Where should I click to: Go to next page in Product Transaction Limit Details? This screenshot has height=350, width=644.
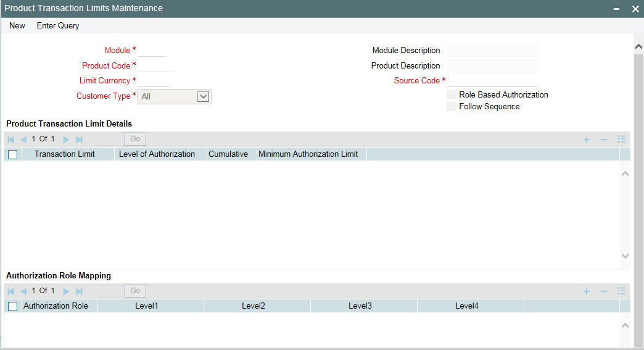66,140
